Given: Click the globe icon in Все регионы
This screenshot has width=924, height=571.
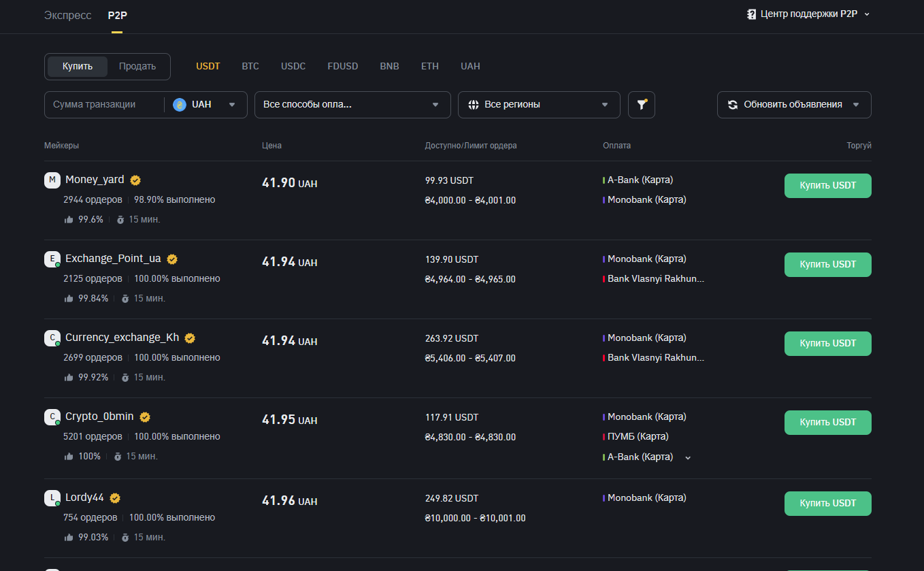Looking at the screenshot, I should click(x=474, y=105).
